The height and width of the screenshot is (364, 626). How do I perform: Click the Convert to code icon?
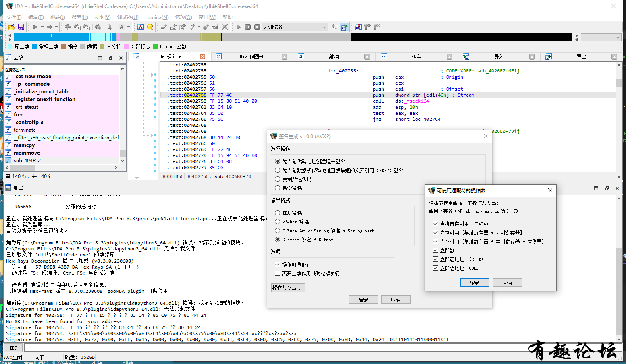pyautogui.click(x=164, y=27)
